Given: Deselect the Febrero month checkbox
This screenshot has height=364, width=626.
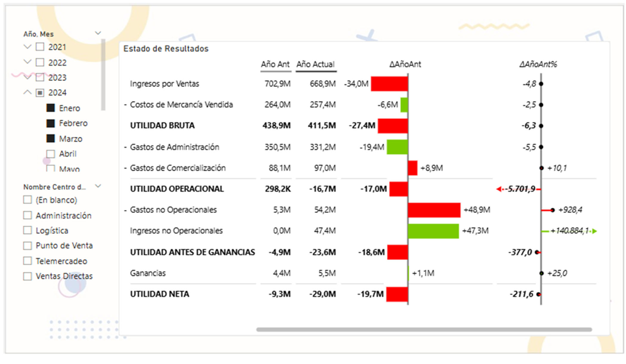Looking at the screenshot, I should (x=51, y=123).
